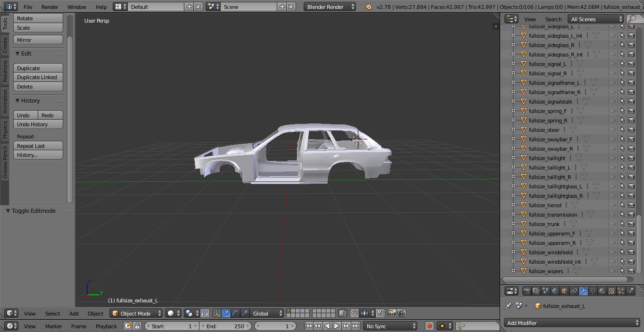Open the Blender Render engine dropdown
The width and height of the screenshot is (644, 332).
pos(330,7)
